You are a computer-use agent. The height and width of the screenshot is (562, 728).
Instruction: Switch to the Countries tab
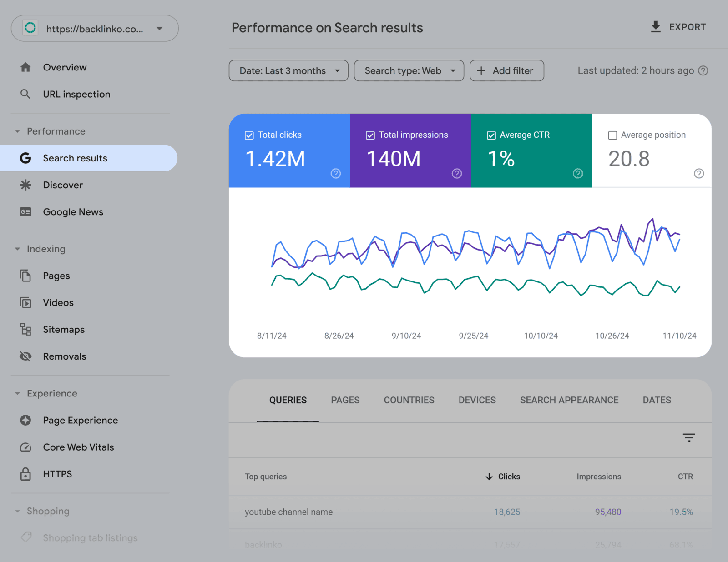409,400
